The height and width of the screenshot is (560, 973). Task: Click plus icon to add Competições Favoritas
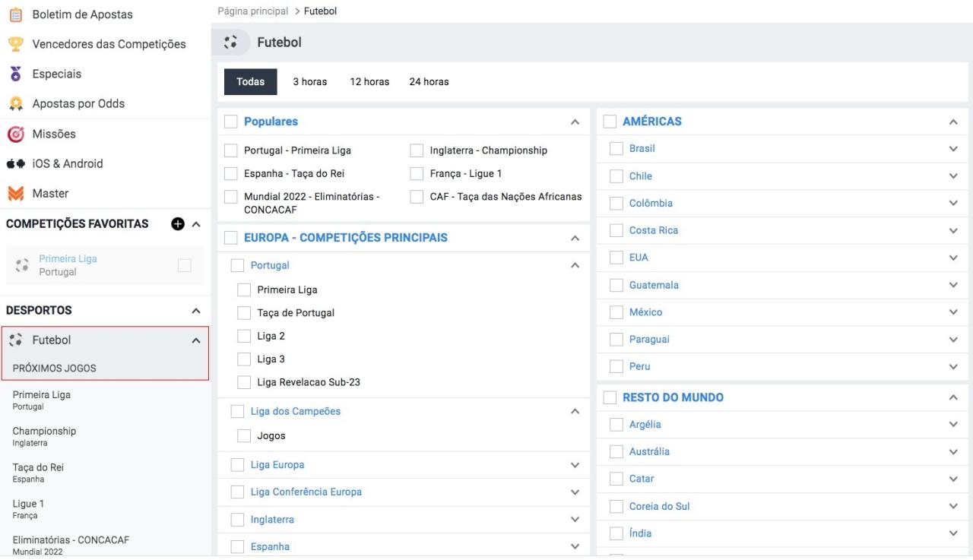pos(178,223)
